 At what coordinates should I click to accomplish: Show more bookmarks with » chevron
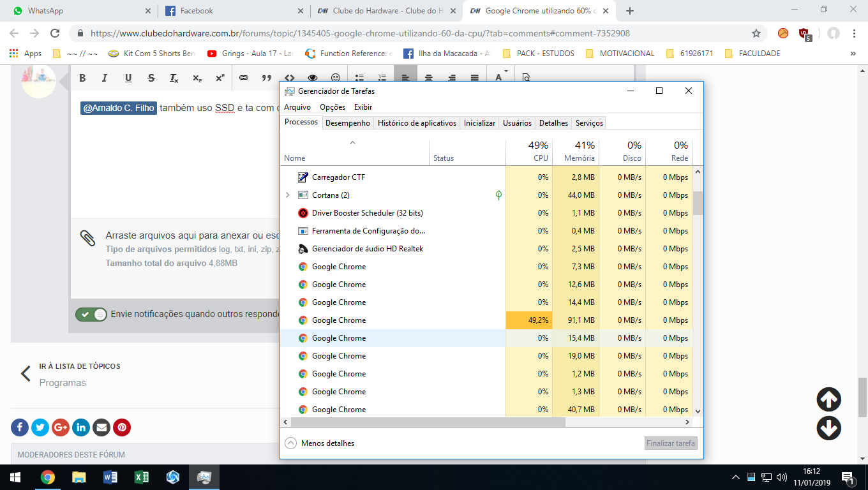tap(853, 54)
